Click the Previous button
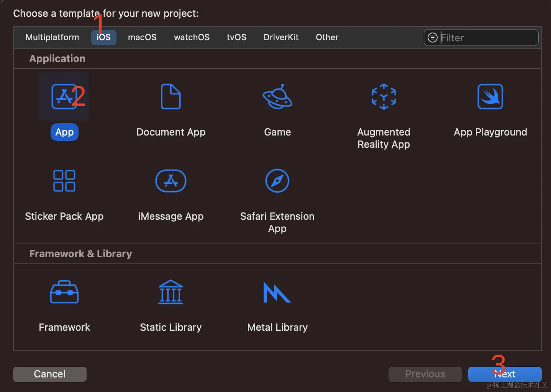Image resolution: width=551 pixels, height=392 pixels. [x=425, y=374]
